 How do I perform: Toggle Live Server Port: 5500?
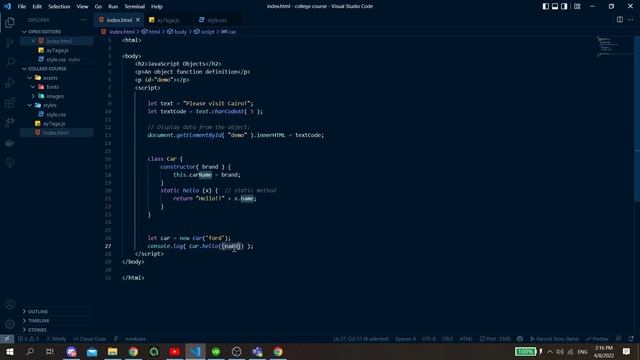pyautogui.click(x=495, y=339)
